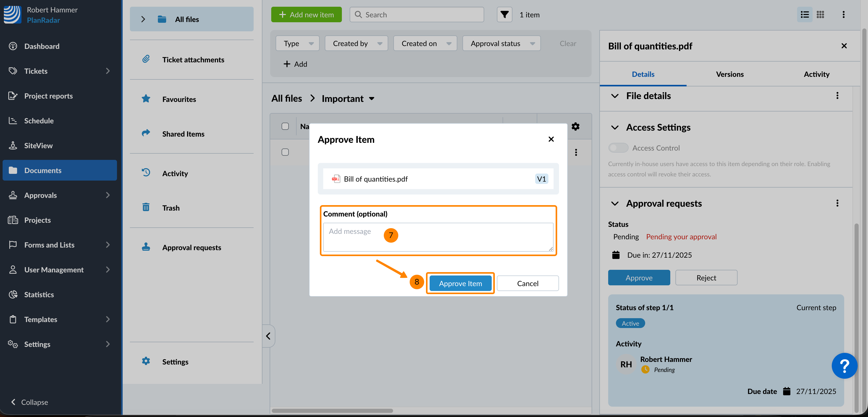The height and width of the screenshot is (417, 868).
Task: Switch to grid view icon
Action: [x=820, y=14]
